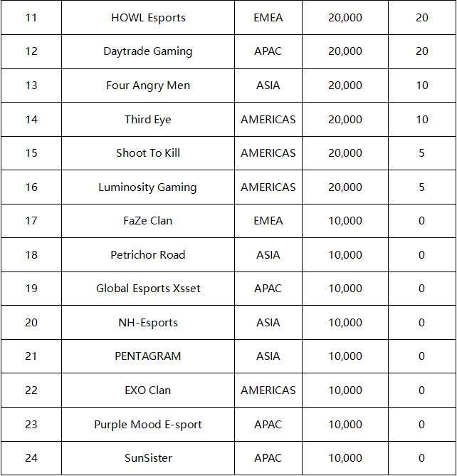Select the FaZe Clan cell

tap(148, 221)
